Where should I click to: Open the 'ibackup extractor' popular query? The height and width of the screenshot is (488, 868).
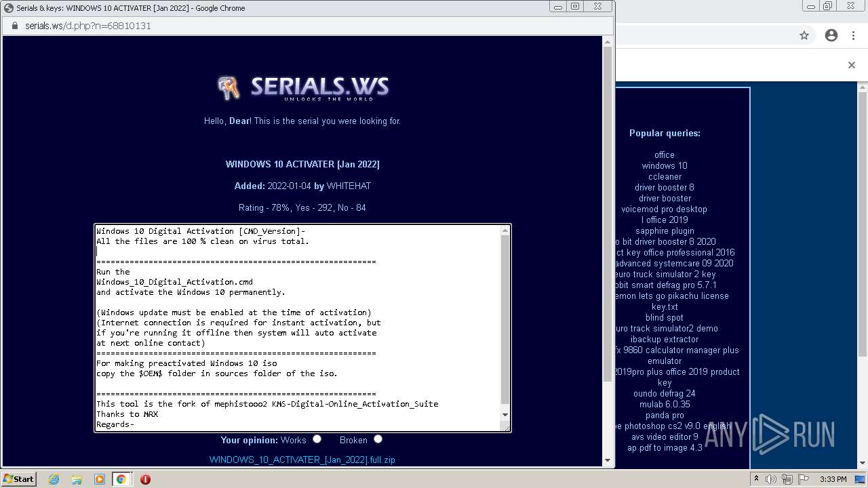(x=665, y=339)
